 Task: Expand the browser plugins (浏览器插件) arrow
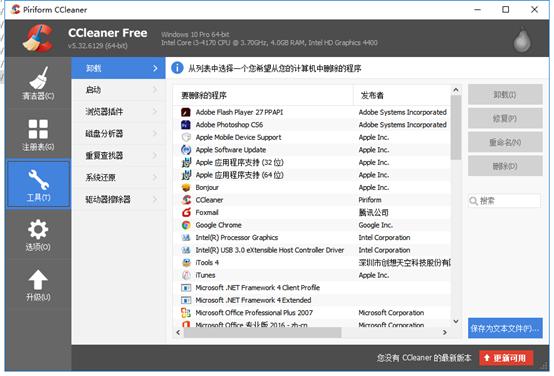tap(155, 112)
